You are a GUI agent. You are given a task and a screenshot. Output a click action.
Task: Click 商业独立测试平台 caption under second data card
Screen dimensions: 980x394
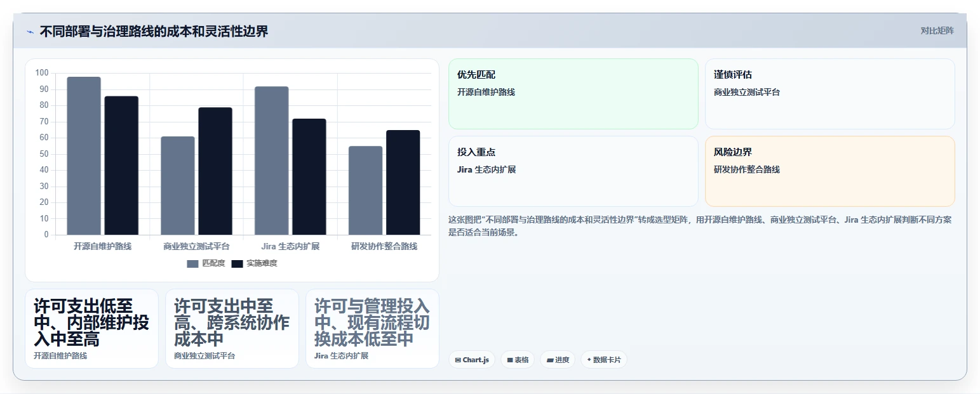tap(205, 356)
